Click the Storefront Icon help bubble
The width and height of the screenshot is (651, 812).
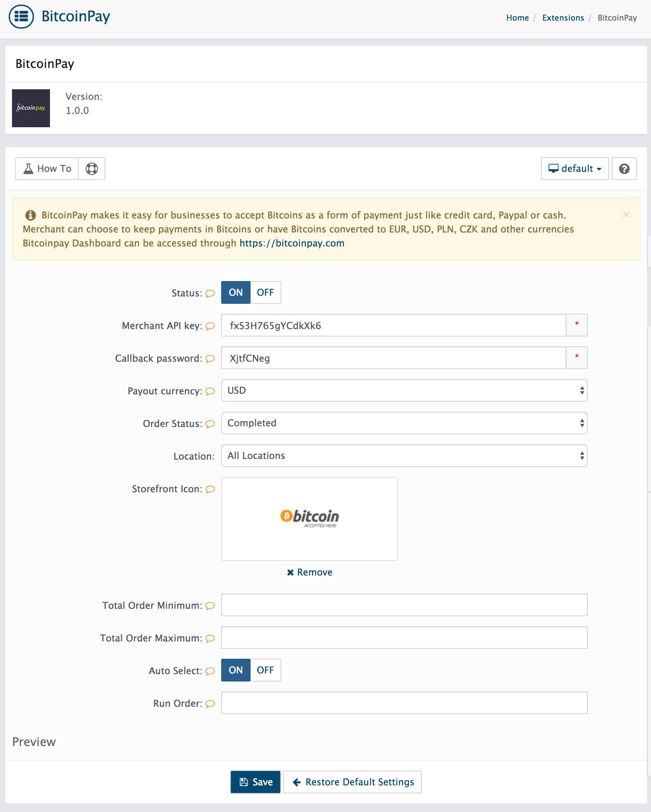coord(210,489)
